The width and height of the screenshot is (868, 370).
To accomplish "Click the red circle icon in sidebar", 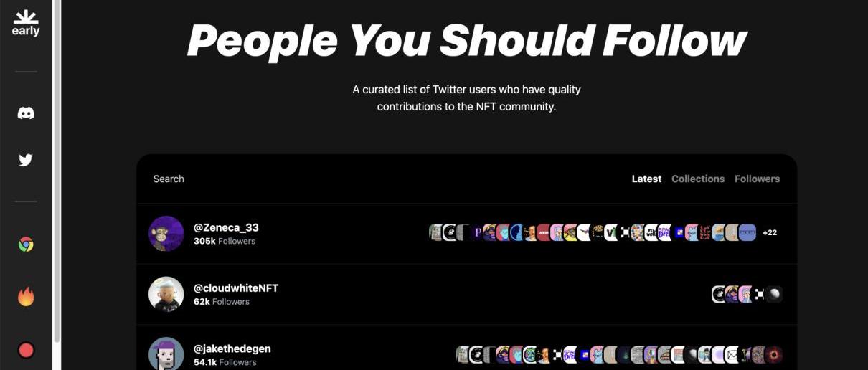I will (26, 350).
